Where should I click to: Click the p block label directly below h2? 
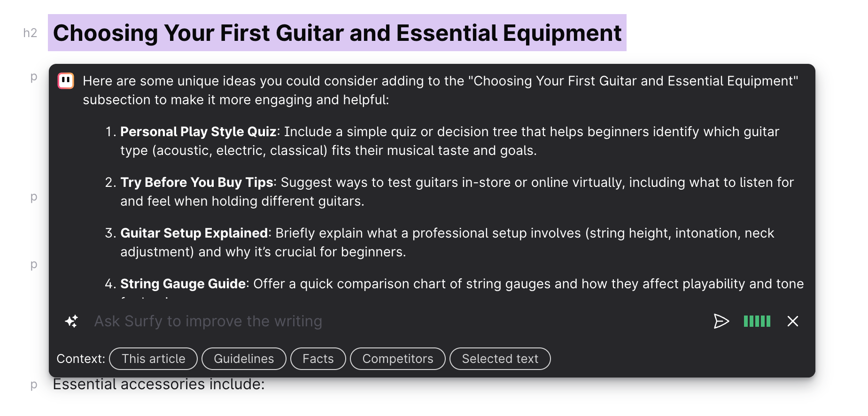[x=33, y=77]
